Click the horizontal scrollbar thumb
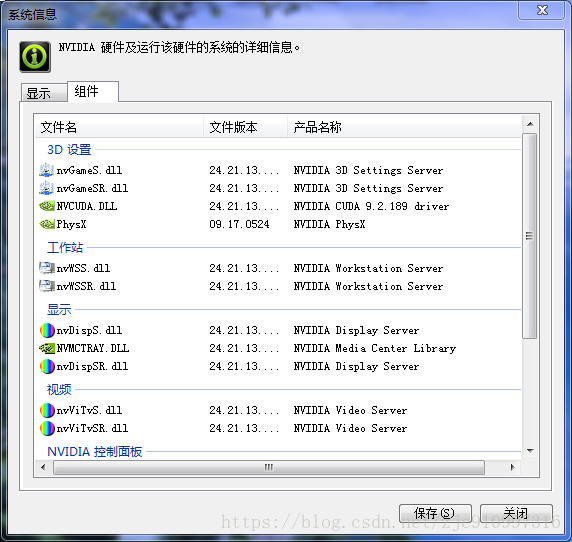Screen dimensions: 572x542 point(269,467)
